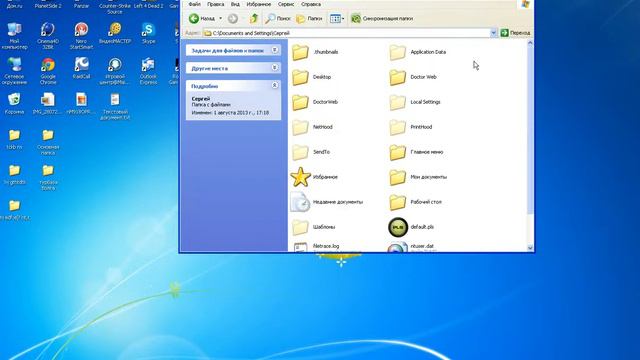
Task: Select the Nero StartSmart desktop shortcut
Action: (x=81, y=36)
